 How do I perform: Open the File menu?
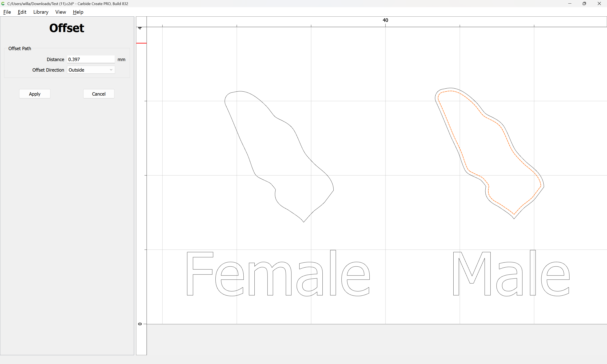(7, 12)
